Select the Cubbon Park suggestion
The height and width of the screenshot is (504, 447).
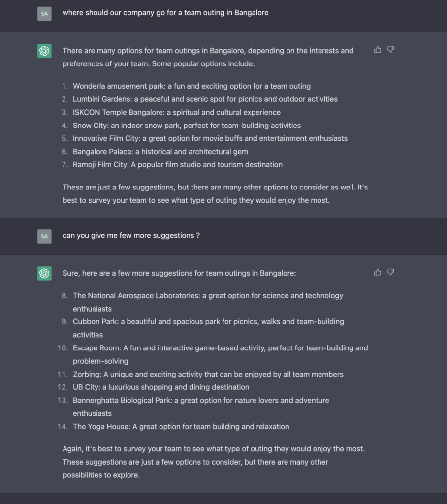click(208, 328)
